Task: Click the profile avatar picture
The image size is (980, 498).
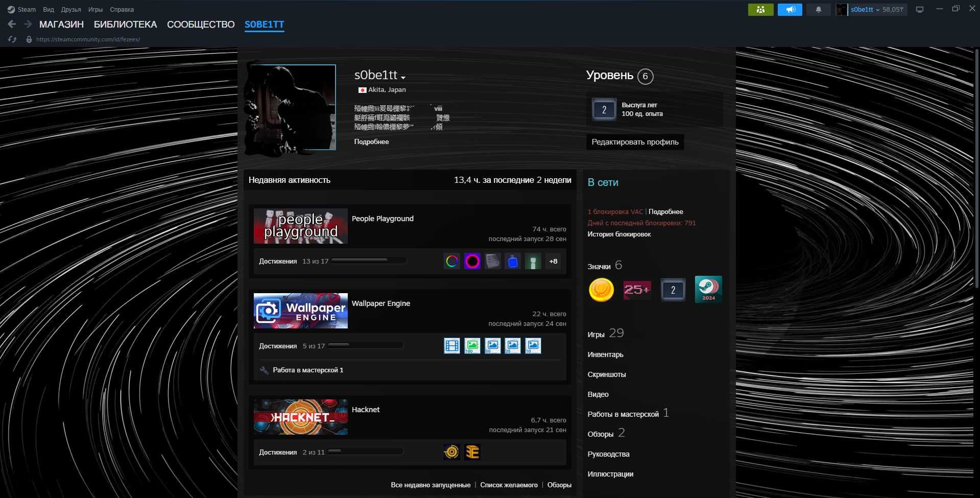Action: click(293, 107)
